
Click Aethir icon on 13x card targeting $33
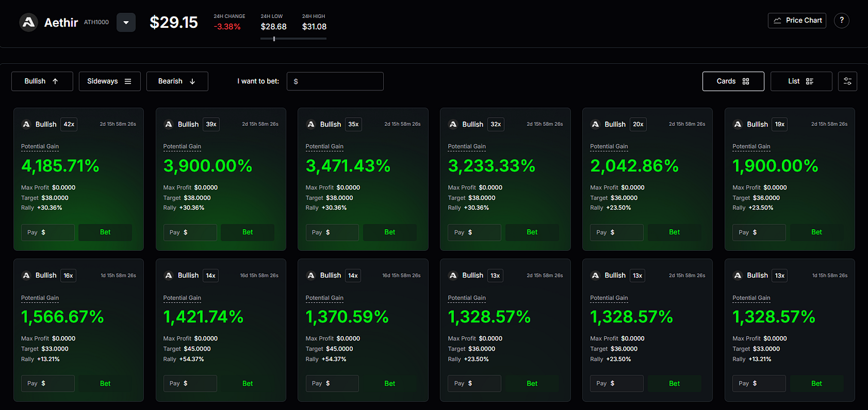click(738, 275)
